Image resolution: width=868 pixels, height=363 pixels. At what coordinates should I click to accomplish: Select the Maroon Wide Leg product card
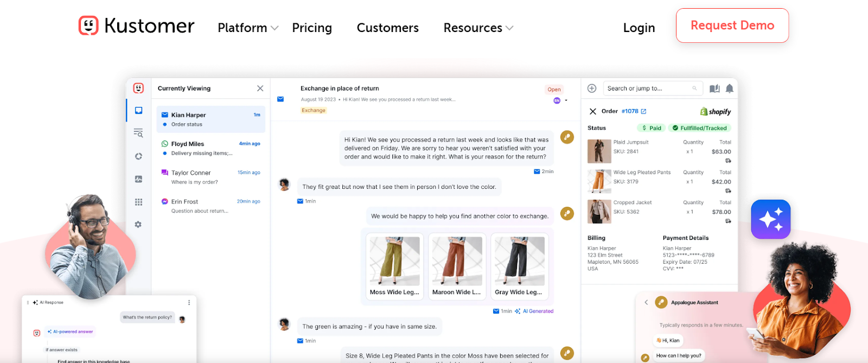click(457, 266)
